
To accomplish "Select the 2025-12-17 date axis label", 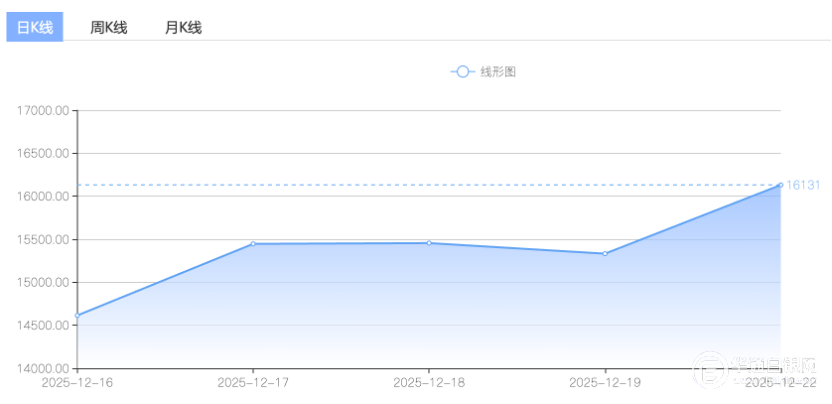I will tap(253, 382).
